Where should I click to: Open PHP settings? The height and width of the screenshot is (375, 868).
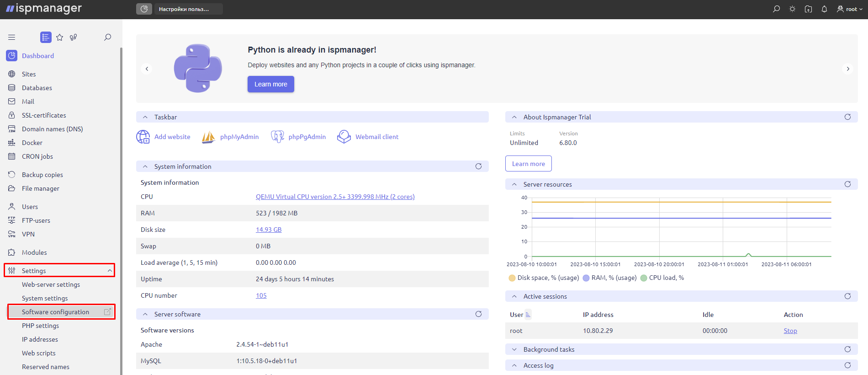tap(40, 326)
